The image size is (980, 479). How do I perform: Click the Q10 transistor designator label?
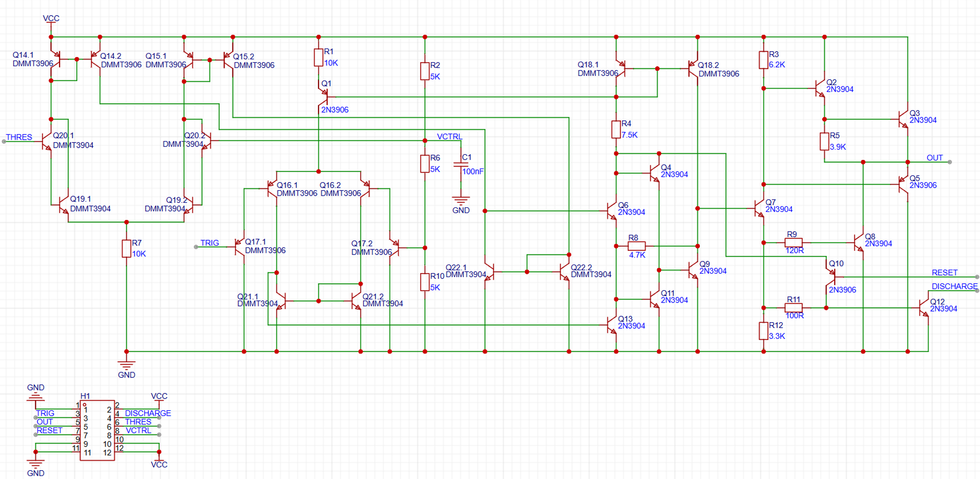pyautogui.click(x=836, y=264)
